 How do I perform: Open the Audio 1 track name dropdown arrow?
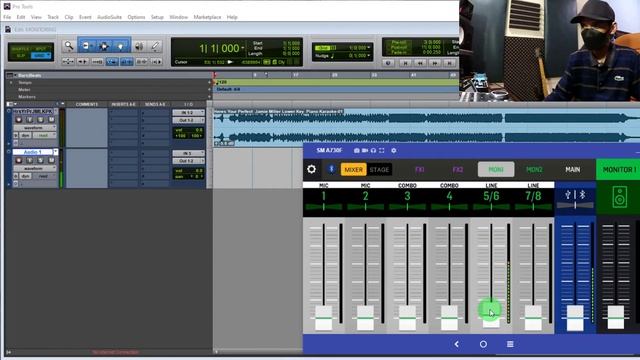[56, 152]
